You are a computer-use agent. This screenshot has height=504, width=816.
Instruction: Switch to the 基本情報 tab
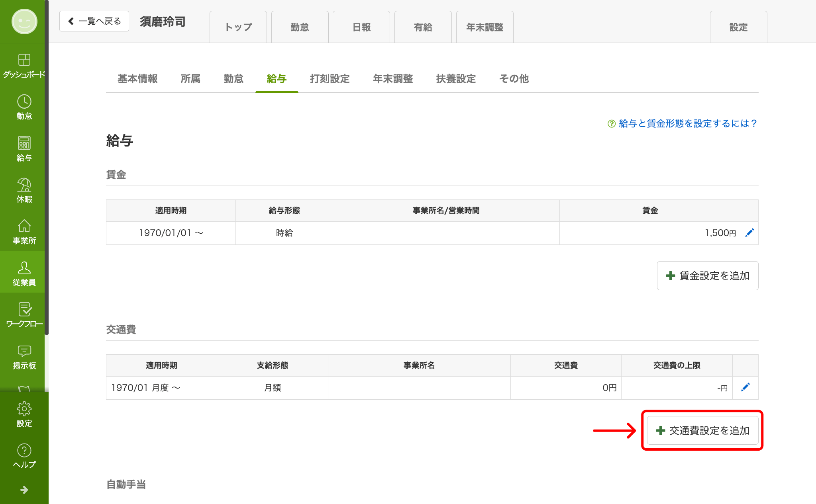click(x=137, y=79)
